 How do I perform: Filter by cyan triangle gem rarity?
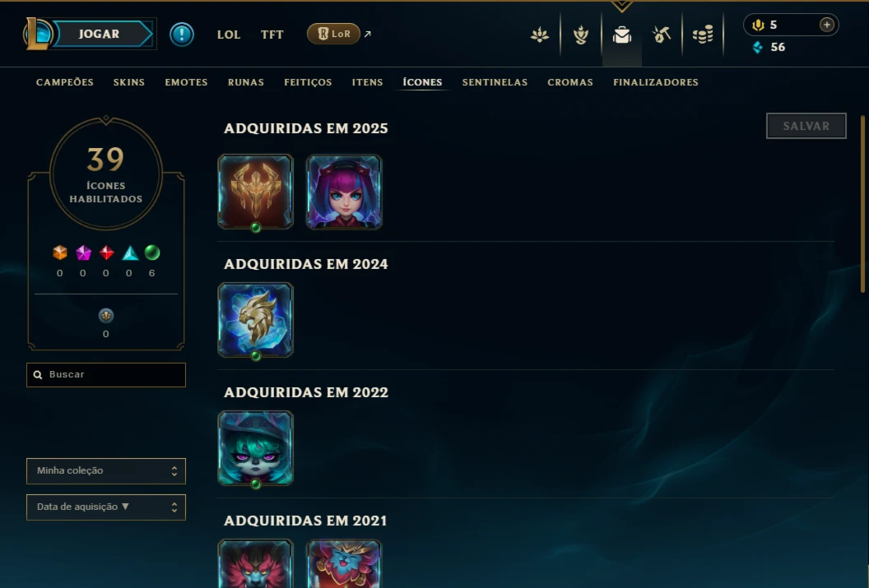(x=130, y=253)
